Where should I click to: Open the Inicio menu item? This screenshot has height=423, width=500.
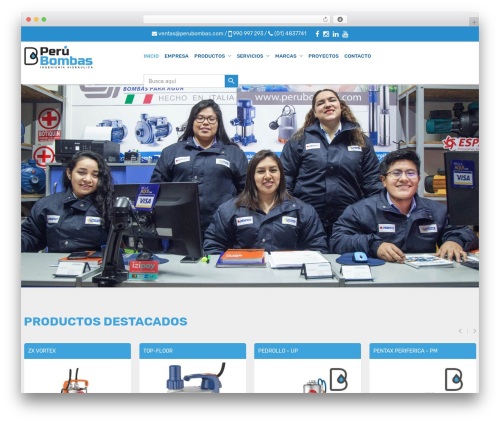151,56
